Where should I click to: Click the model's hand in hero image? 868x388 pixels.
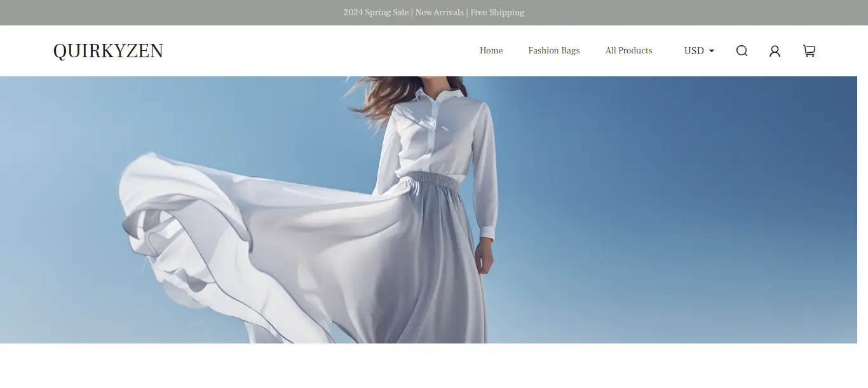click(484, 258)
